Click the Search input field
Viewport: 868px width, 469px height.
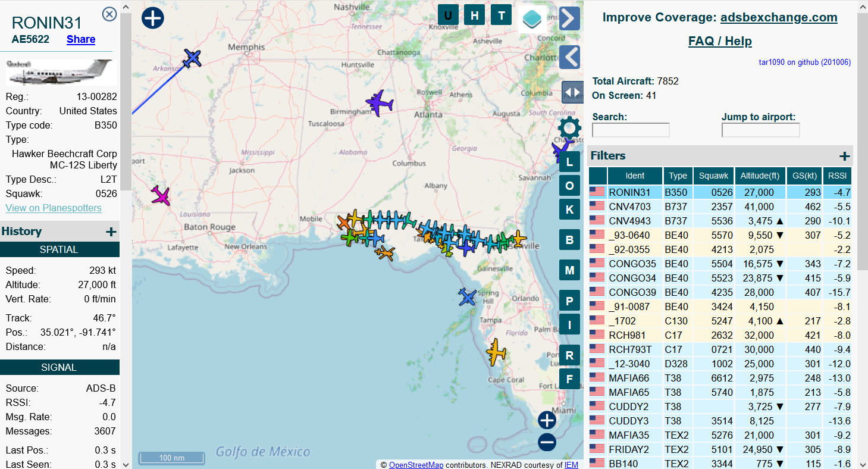pos(631,130)
